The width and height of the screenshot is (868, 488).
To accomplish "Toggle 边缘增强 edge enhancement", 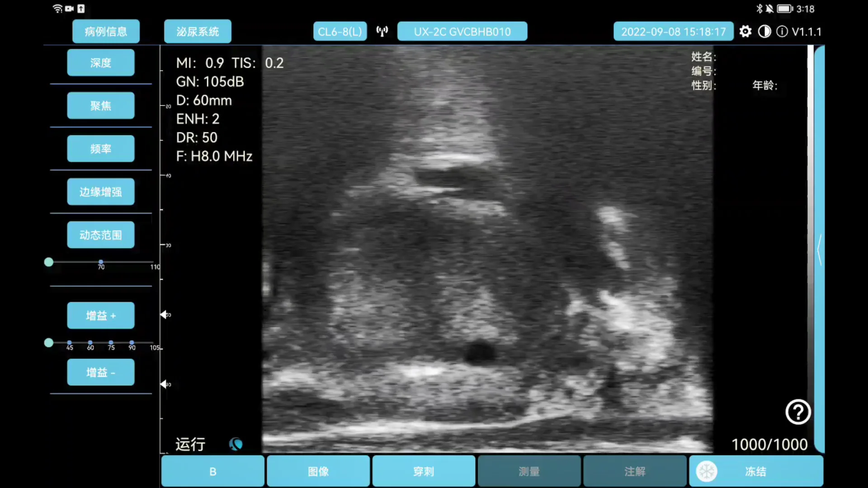I will point(100,191).
